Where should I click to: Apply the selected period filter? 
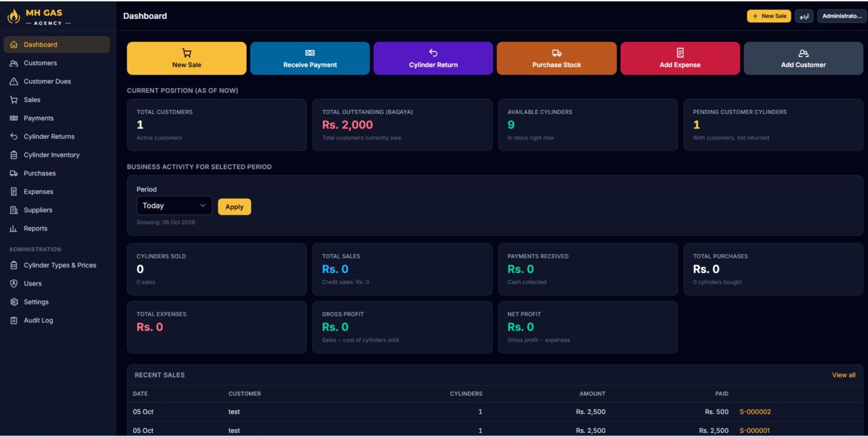point(235,207)
